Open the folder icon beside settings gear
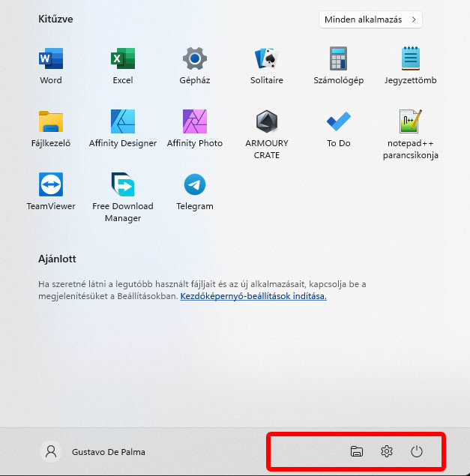The image size is (470, 476). [357, 451]
